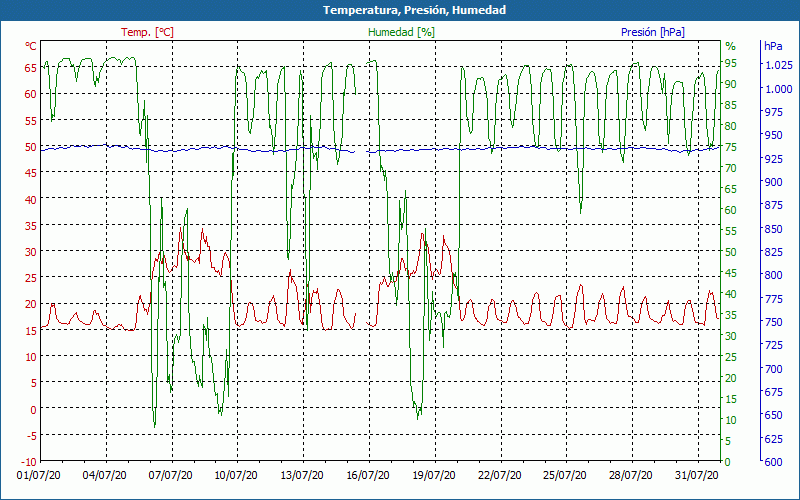The width and height of the screenshot is (800, 500).
Task: Click the 65 temperature axis value
Action: pyautogui.click(x=31, y=67)
